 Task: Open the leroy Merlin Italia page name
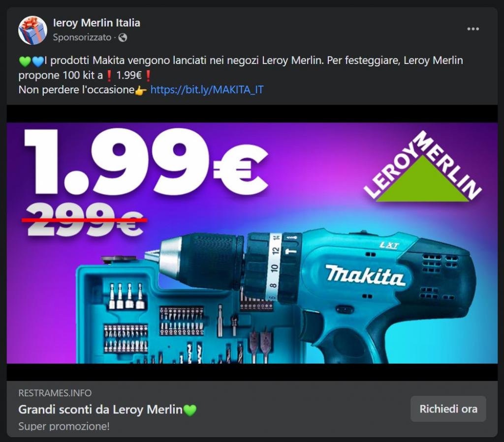point(96,23)
